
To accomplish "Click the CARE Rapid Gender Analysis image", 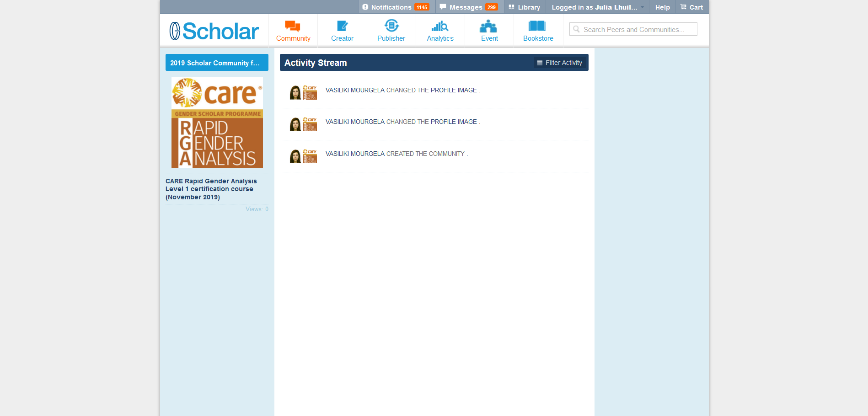I will (217, 123).
